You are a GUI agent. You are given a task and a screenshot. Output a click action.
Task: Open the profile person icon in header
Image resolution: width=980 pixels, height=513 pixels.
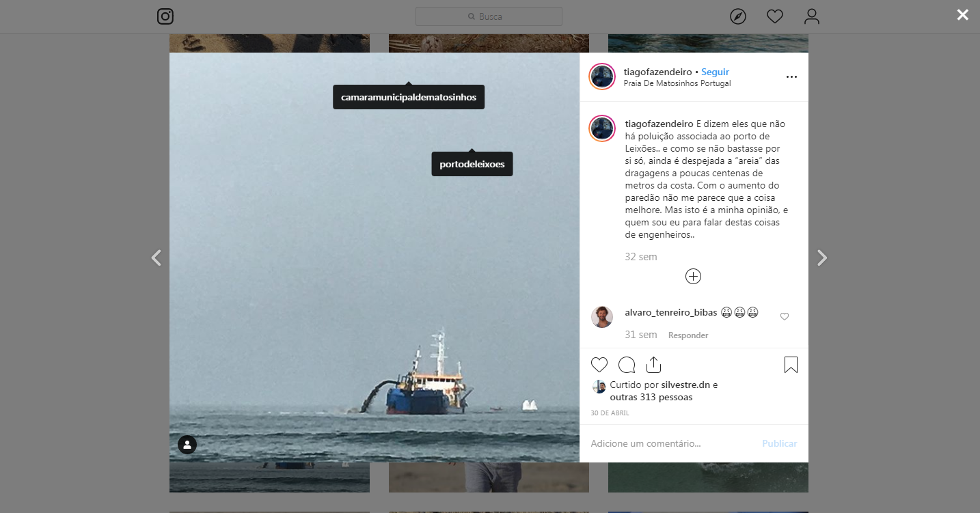(x=812, y=16)
